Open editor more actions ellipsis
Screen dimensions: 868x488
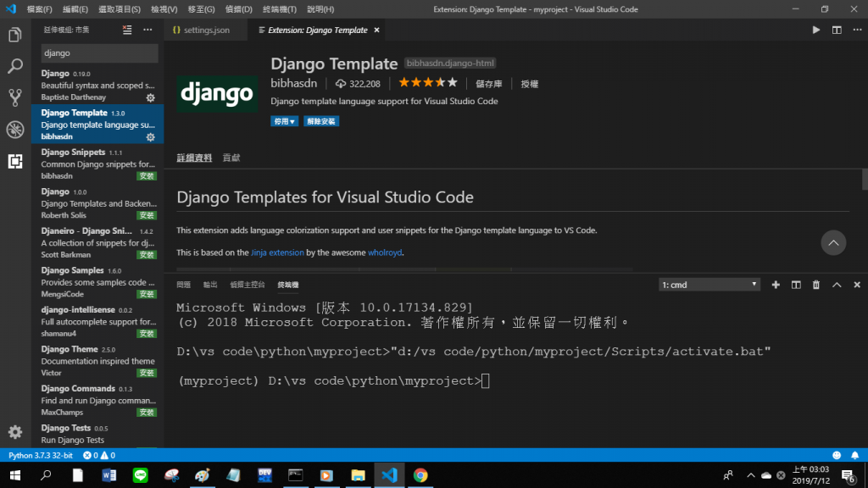point(857,30)
